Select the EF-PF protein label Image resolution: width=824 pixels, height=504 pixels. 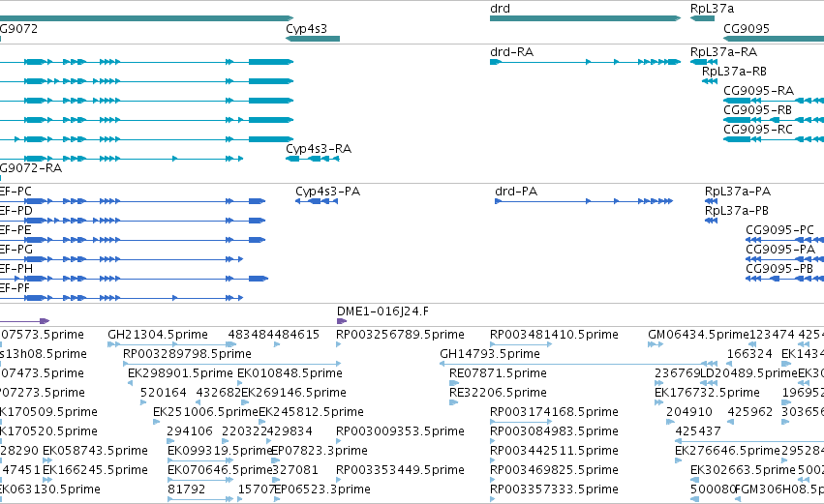pyautogui.click(x=15, y=287)
